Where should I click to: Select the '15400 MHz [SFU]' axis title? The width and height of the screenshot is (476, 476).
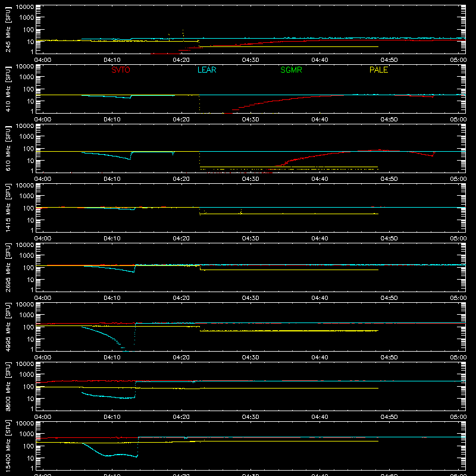[8, 446]
